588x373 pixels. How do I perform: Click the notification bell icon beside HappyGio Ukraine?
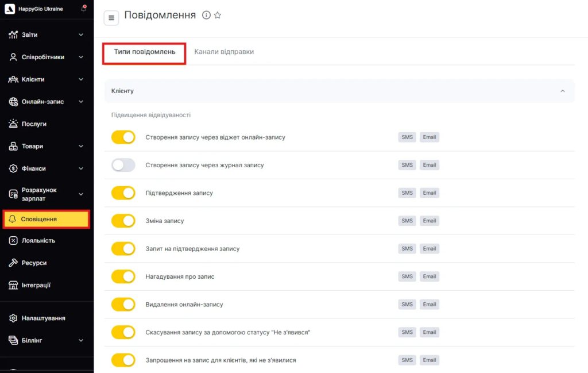83,9
